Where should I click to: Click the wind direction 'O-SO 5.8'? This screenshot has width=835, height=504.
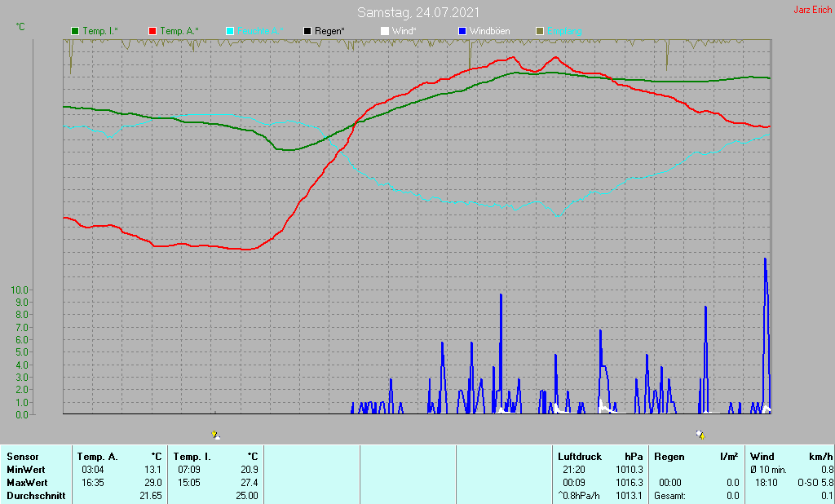(x=815, y=483)
